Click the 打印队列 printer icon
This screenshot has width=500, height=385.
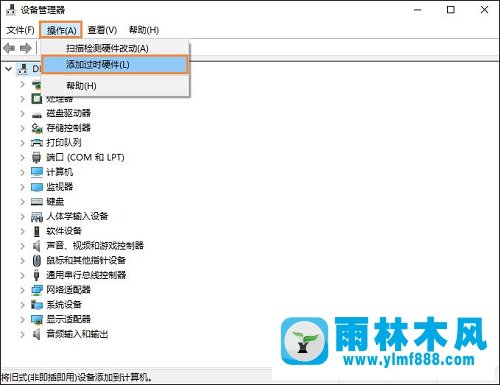point(37,143)
